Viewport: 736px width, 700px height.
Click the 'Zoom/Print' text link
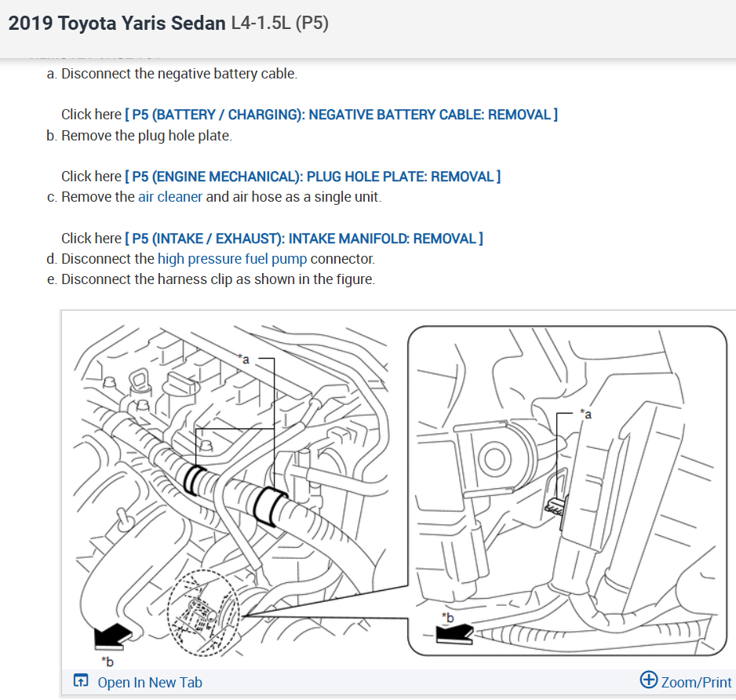(696, 682)
